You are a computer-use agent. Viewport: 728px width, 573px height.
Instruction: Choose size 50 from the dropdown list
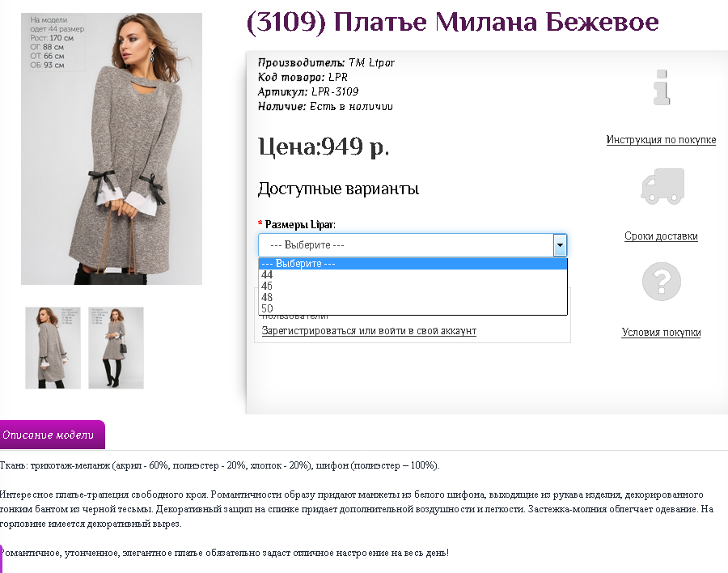[413, 308]
